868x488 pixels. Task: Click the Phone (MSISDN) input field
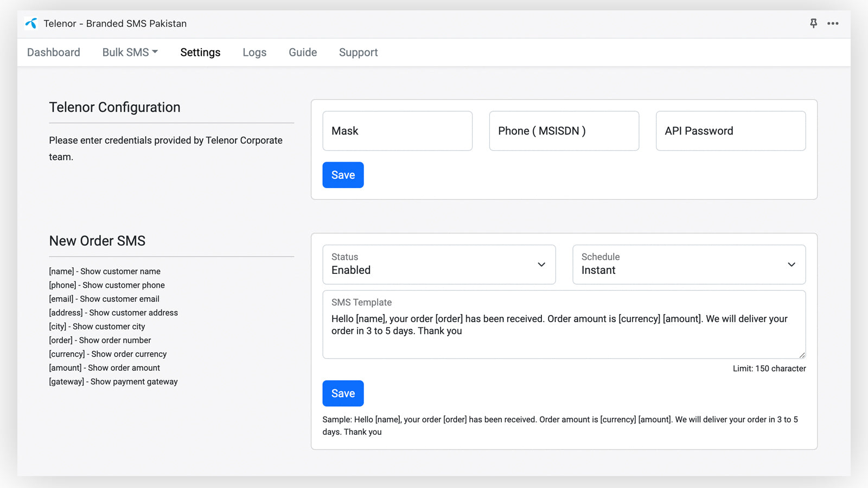[x=564, y=131]
